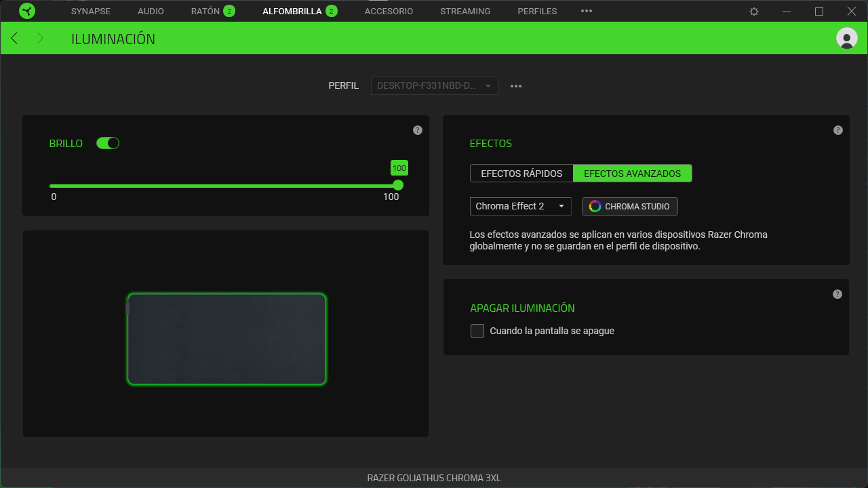Click the Iluminación page title
The image size is (868, 488).
[113, 39]
